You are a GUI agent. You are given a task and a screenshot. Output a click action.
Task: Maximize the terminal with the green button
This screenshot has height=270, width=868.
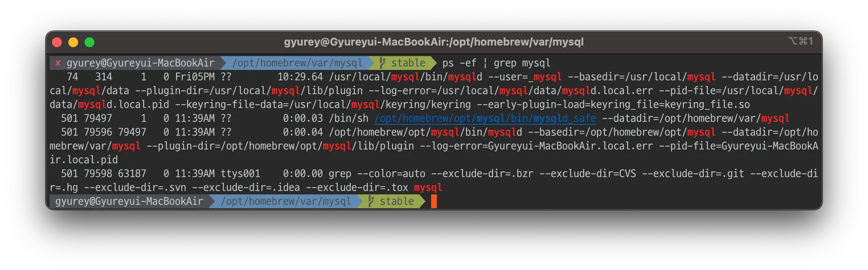89,42
